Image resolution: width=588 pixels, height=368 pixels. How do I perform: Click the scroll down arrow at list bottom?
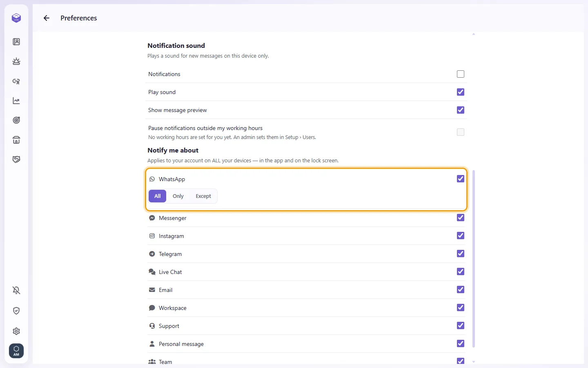point(474,361)
